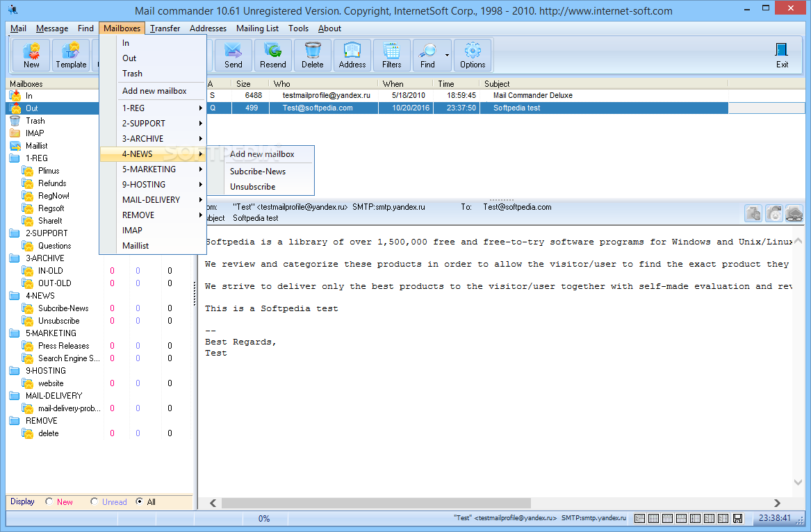This screenshot has height=532, width=811.
Task: Click the horizontal scrollbar left arrow
Action: tap(213, 503)
